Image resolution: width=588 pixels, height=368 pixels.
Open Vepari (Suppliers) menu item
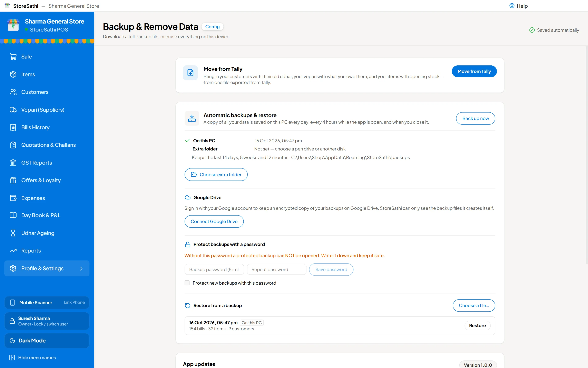(47, 110)
